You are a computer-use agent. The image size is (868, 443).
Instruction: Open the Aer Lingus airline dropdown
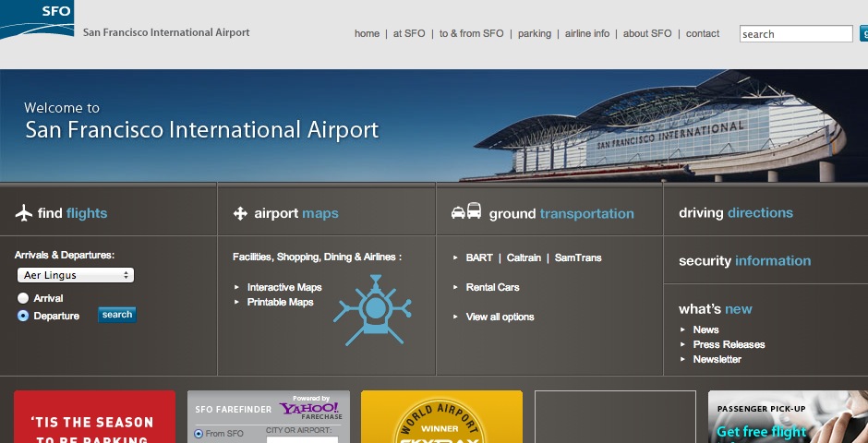click(x=76, y=275)
